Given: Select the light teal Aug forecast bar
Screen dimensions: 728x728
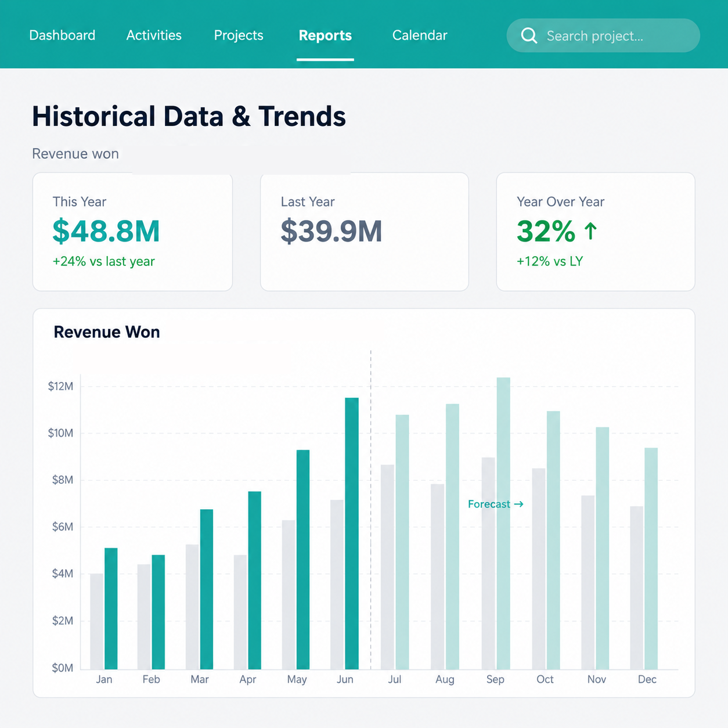Looking at the screenshot, I should (x=452, y=536).
